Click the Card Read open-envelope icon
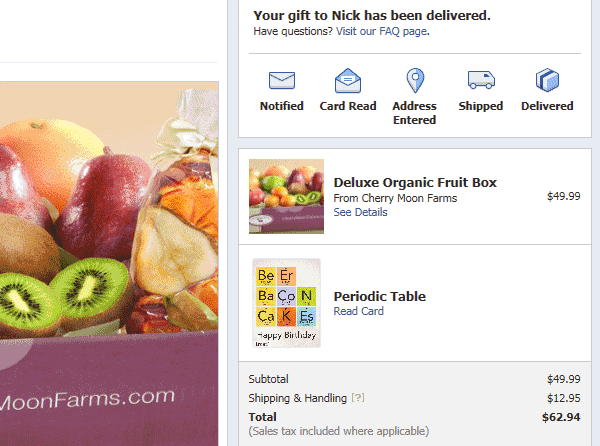The image size is (600, 446). 347,80
